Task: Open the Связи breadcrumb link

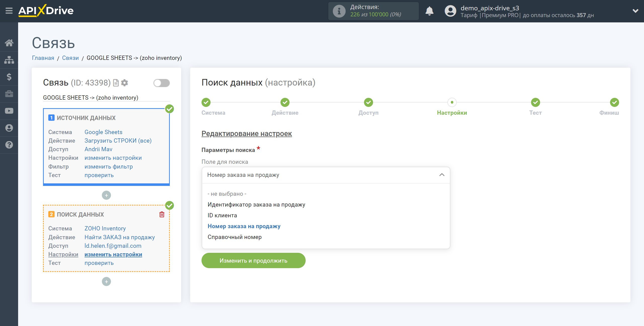Action: [x=70, y=58]
